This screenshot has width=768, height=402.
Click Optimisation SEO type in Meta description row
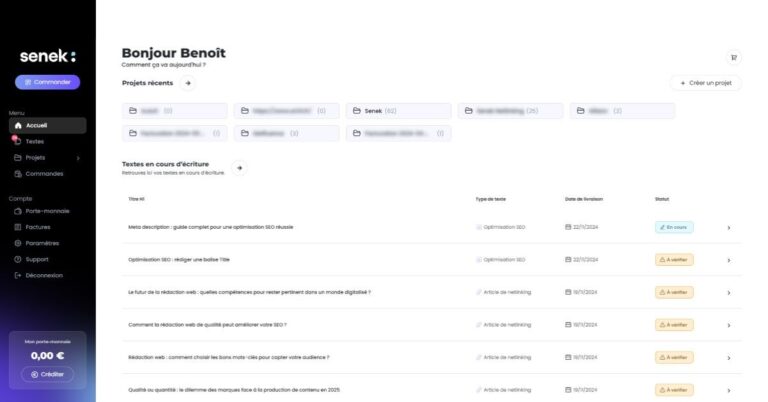tap(501, 227)
